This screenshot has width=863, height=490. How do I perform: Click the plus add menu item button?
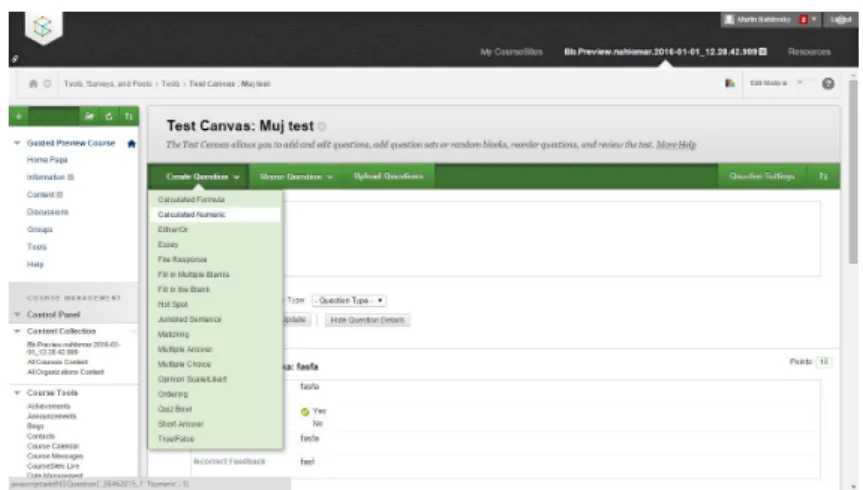pos(18,116)
